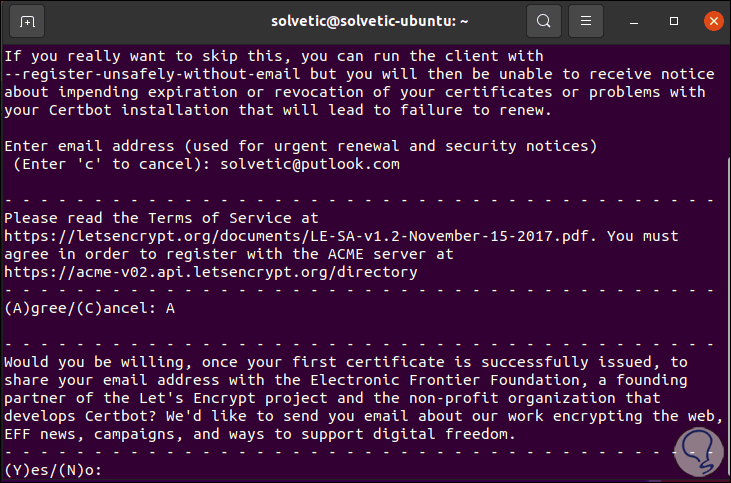Click the (A)gree/(C)ancel response line

point(90,308)
